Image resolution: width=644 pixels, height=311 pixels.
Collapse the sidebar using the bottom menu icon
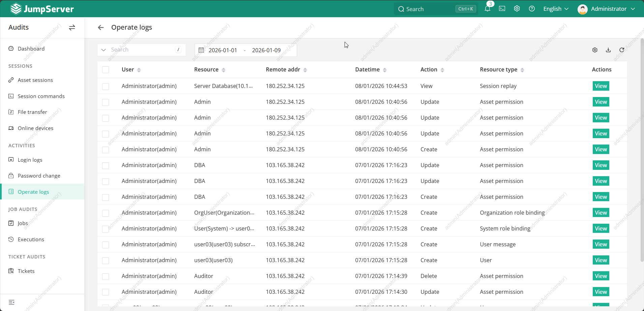click(x=11, y=302)
